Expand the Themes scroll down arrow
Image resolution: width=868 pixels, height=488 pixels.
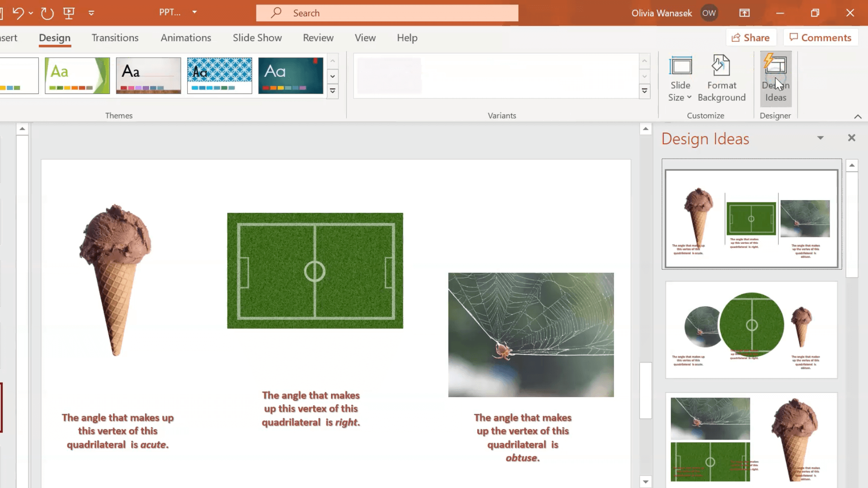(333, 75)
